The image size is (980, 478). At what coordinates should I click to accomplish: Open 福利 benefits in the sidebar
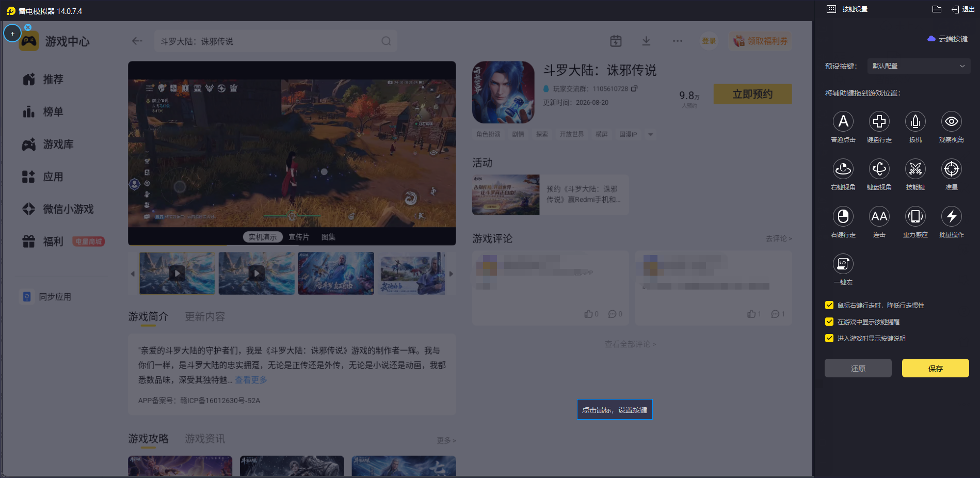[43, 242]
